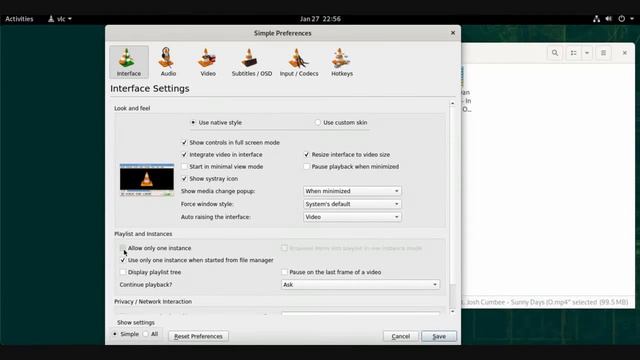The image size is (640, 360).
Task: Open the Activities overview
Action: coord(19,19)
